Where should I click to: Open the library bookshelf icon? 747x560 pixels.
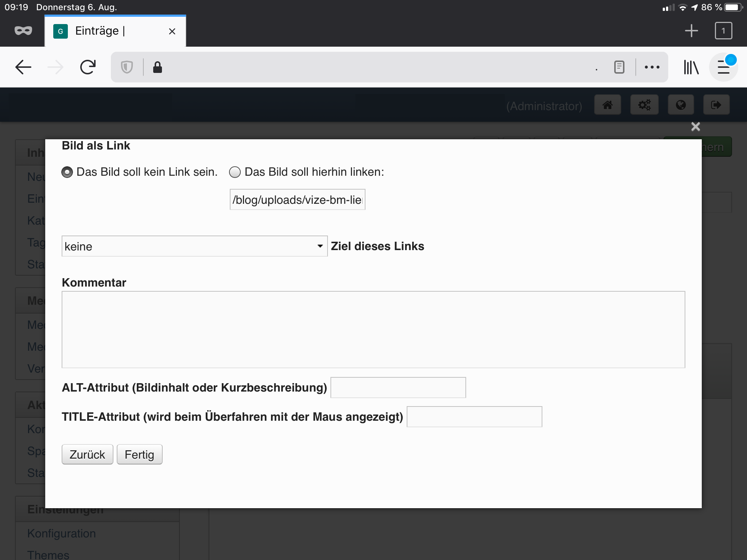pyautogui.click(x=691, y=67)
